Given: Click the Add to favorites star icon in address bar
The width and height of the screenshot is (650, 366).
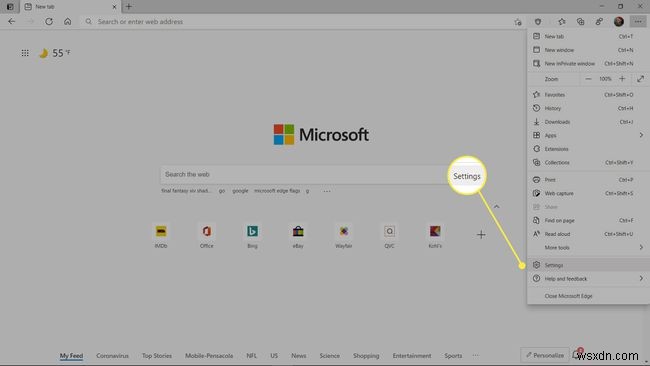Looking at the screenshot, I should 518,22.
